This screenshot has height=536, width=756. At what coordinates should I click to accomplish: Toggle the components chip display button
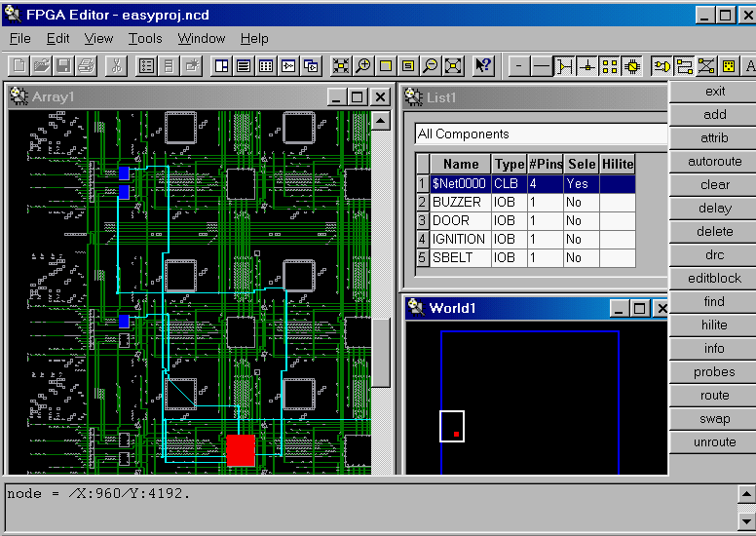click(x=632, y=66)
